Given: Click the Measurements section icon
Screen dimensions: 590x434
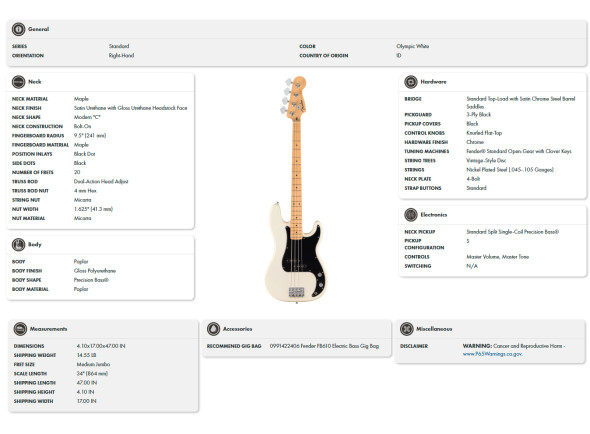Looking at the screenshot, I should [x=20, y=329].
